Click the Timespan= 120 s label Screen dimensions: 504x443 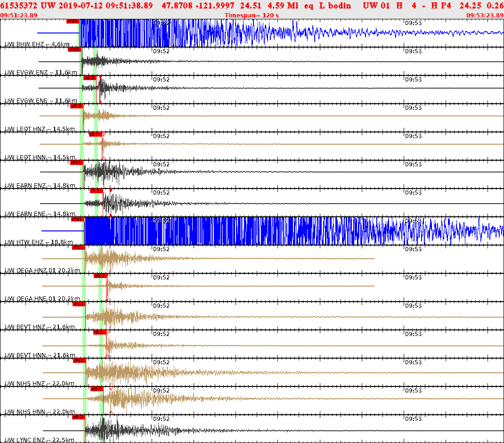pyautogui.click(x=252, y=16)
